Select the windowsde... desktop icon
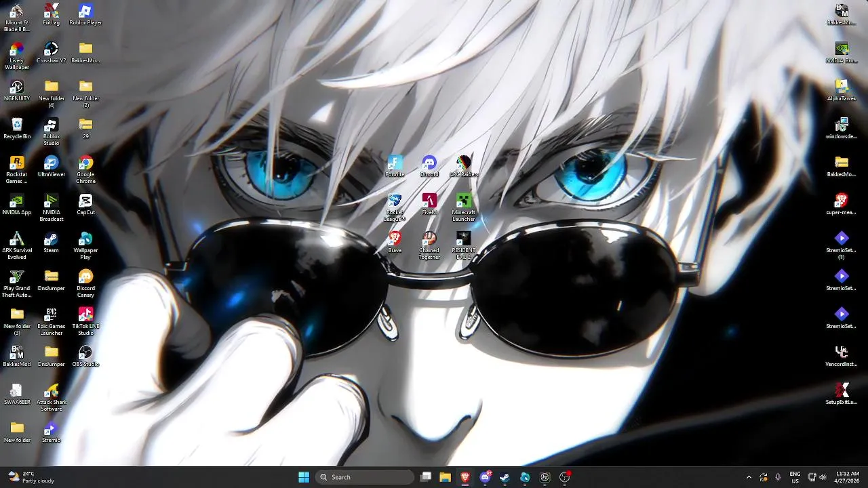868x488 pixels. pyautogui.click(x=842, y=129)
